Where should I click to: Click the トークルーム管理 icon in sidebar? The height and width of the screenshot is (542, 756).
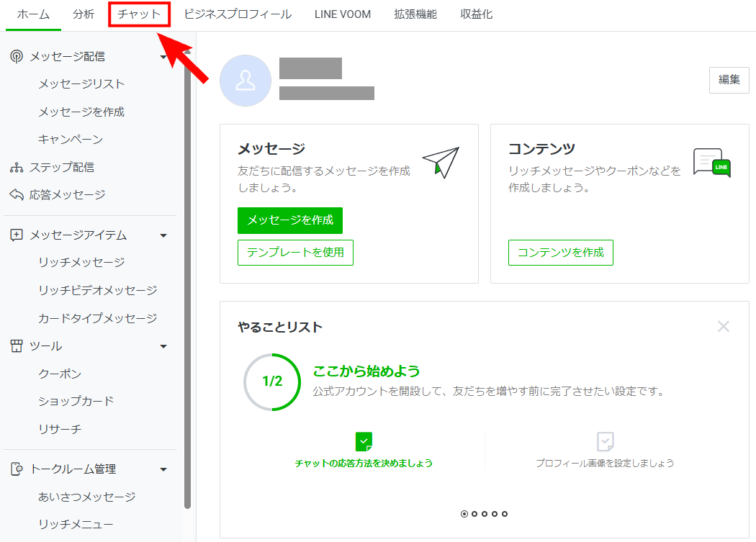17,469
